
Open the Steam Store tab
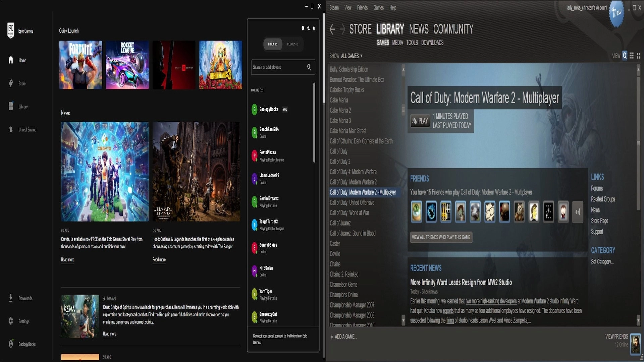(361, 29)
